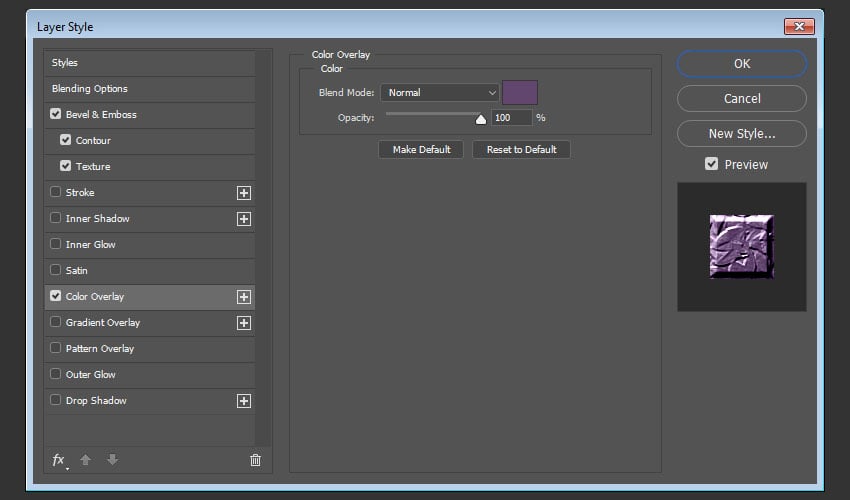Click the purple style preview thumbnail
The height and width of the screenshot is (500, 850).
[742, 247]
